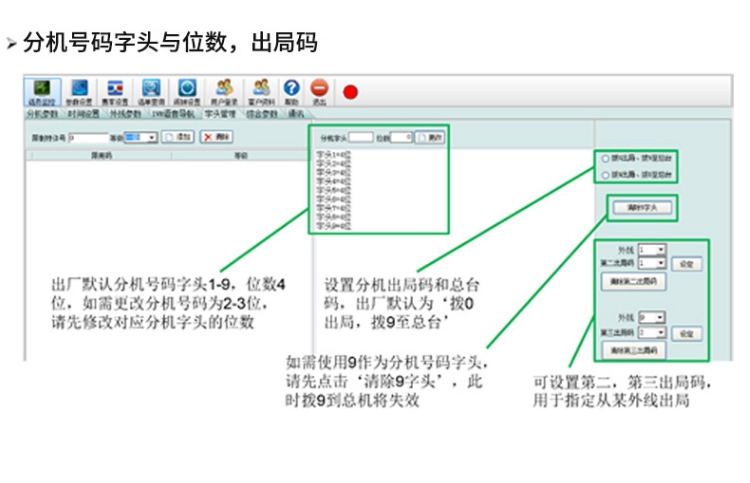Open the 话单查询 call record query icon

pyautogui.click(x=150, y=90)
